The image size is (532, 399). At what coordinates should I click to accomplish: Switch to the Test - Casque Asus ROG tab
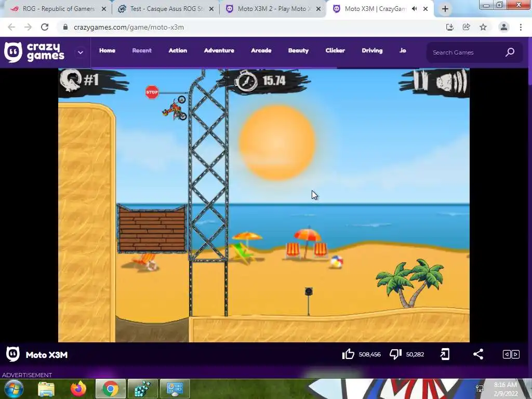tap(165, 9)
